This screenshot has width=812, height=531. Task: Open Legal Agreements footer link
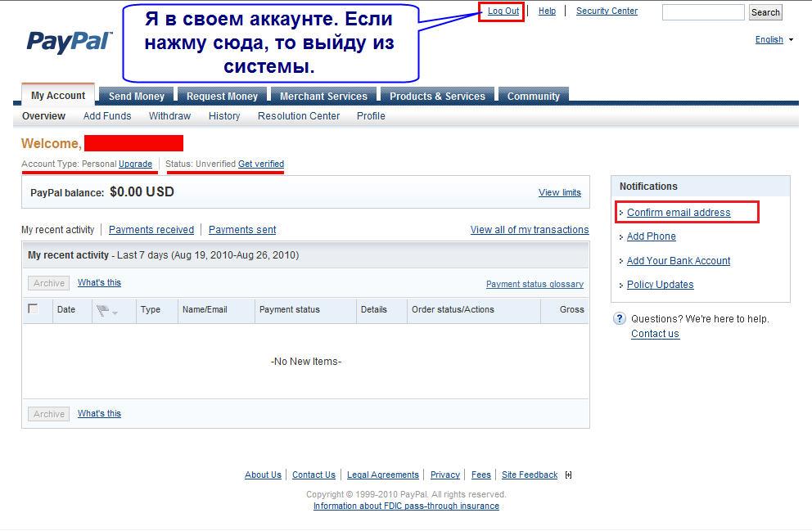[x=383, y=475]
